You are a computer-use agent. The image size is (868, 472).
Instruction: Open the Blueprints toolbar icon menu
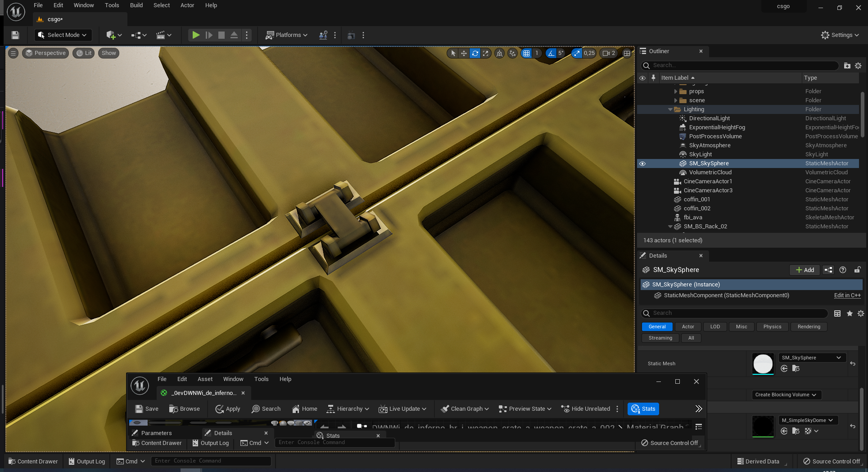pyautogui.click(x=139, y=35)
